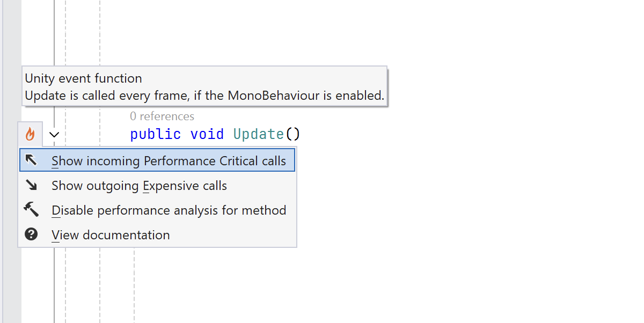Click the tooltip's MonoBehaviour description line
Image resolution: width=644 pixels, height=323 pixels.
pyautogui.click(x=204, y=96)
